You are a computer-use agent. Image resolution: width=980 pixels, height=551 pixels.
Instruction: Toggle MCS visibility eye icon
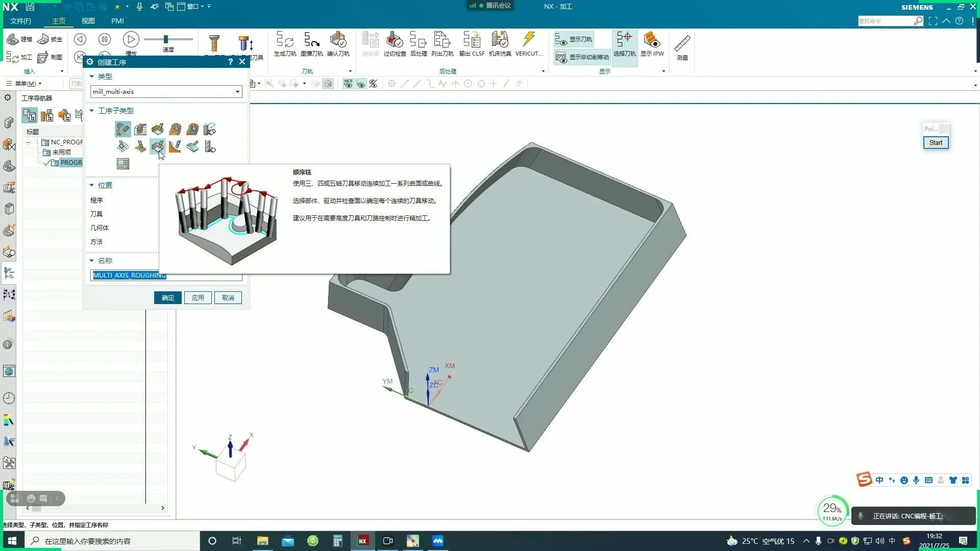pos(348,84)
